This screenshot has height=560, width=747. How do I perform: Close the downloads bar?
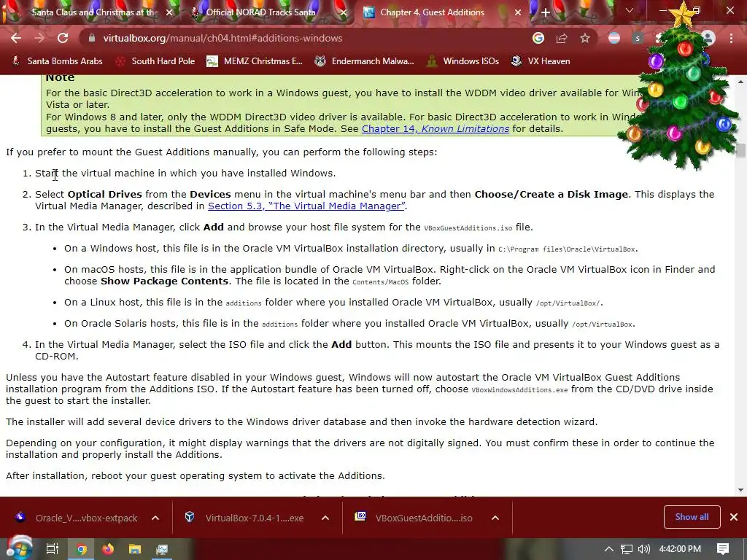tap(734, 517)
